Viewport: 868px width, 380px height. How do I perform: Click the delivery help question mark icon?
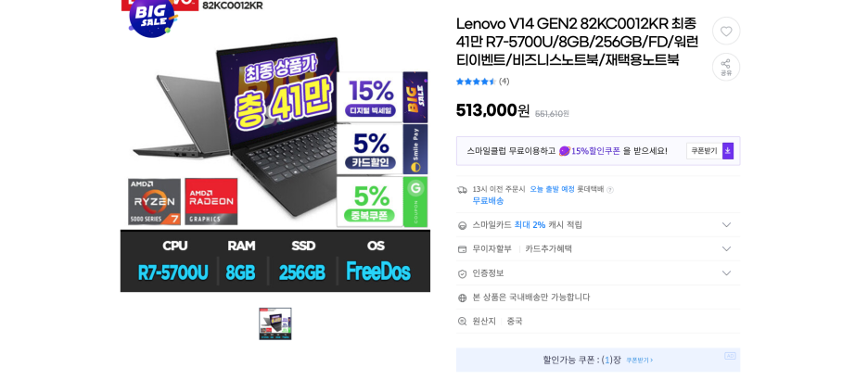(610, 190)
